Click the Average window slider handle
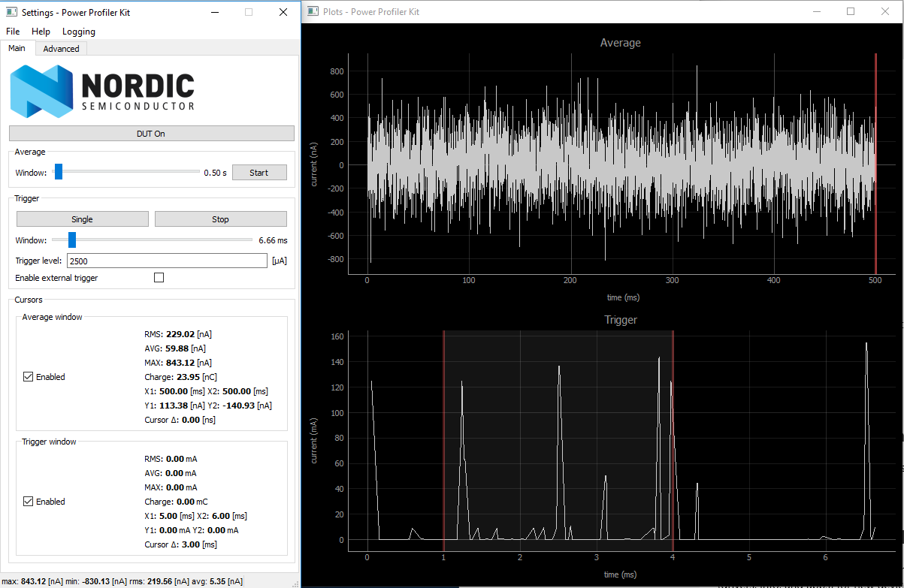Image resolution: width=904 pixels, height=588 pixels. tap(59, 172)
